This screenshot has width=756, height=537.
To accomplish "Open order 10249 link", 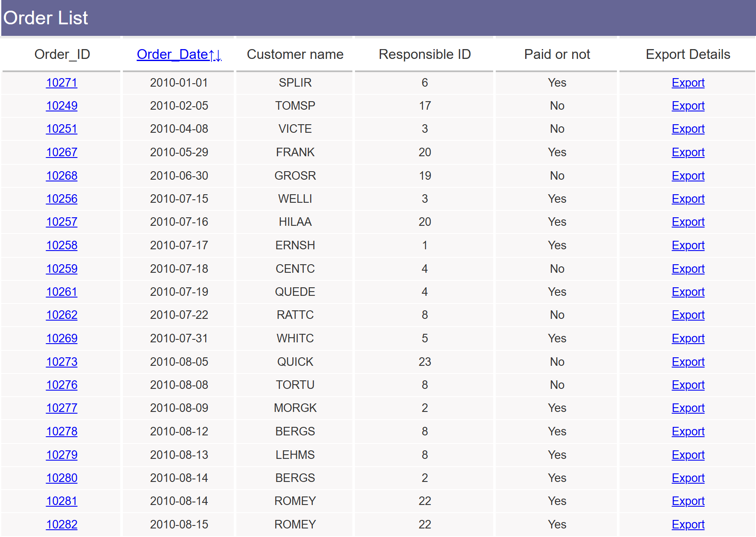I will (61, 106).
